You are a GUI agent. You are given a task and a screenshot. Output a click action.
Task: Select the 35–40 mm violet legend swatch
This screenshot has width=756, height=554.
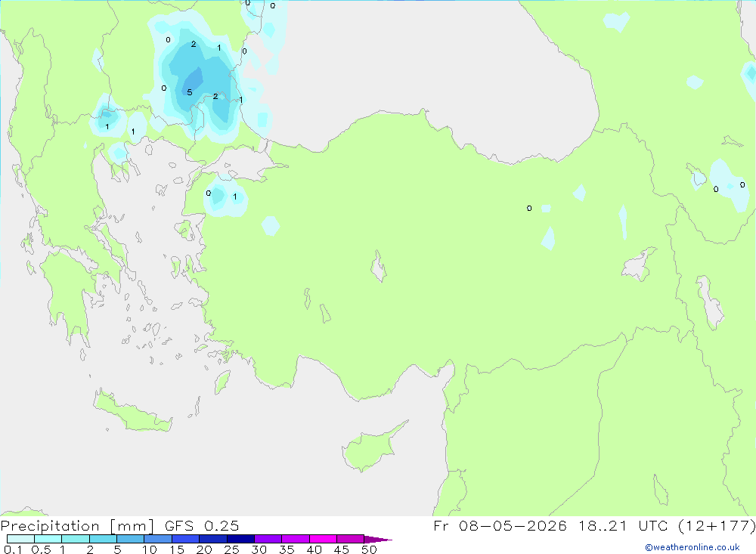point(296,539)
